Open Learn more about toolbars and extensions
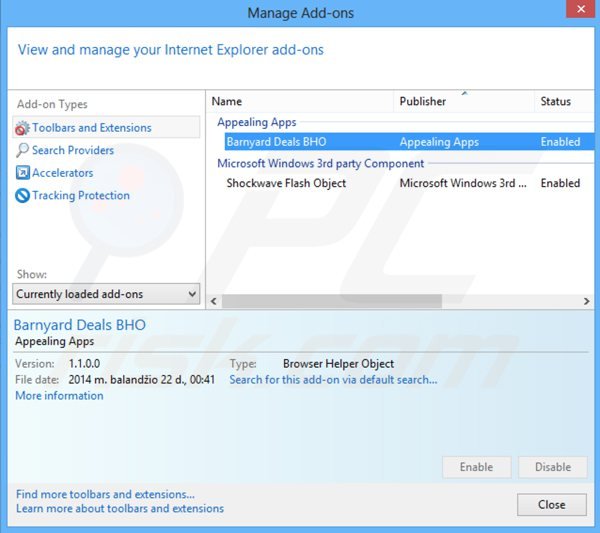Screen dimensions: 600x533 pos(120,509)
